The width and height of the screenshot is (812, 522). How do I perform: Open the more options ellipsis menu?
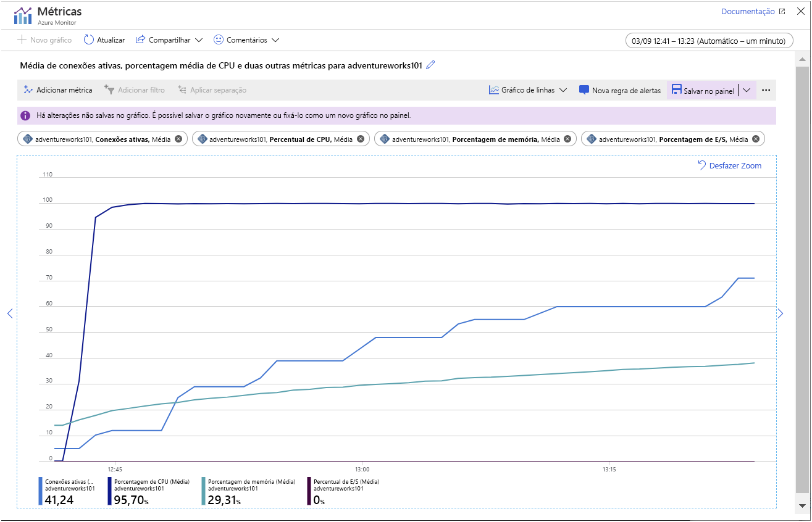(766, 90)
